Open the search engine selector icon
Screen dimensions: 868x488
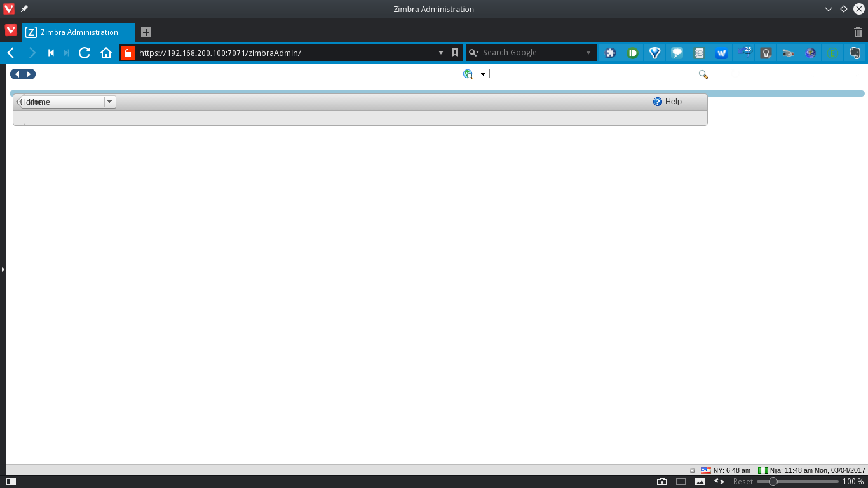pyautogui.click(x=473, y=53)
